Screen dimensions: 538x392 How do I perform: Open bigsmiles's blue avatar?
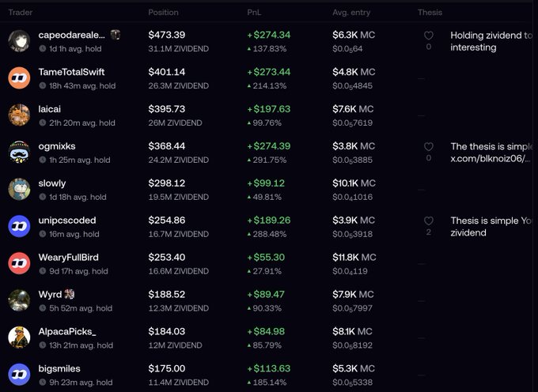coord(19,374)
